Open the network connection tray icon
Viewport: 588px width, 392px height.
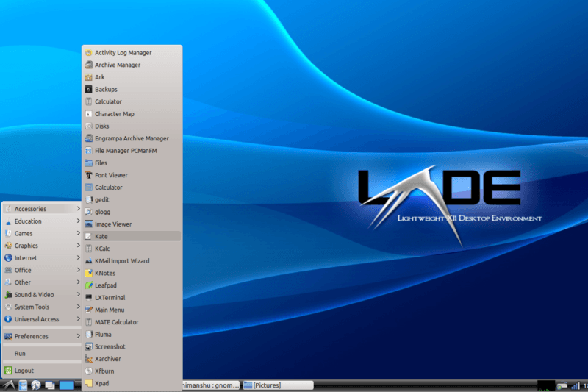(562, 385)
